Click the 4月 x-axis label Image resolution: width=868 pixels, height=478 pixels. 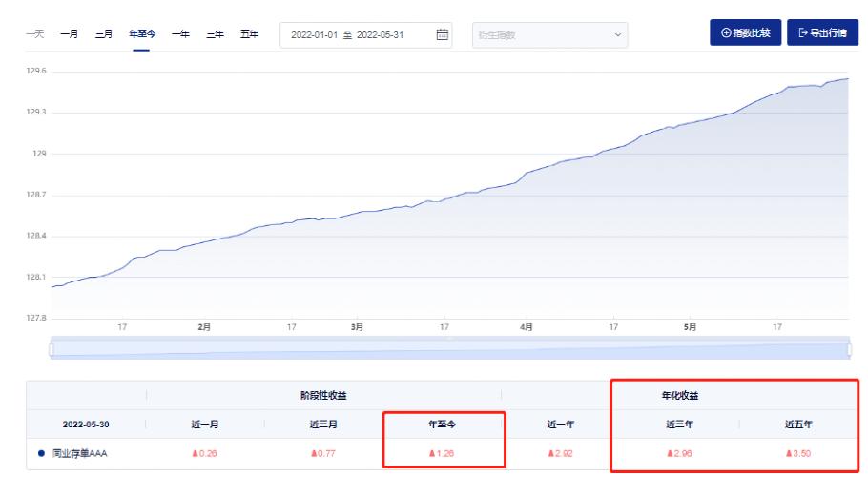[x=527, y=327]
